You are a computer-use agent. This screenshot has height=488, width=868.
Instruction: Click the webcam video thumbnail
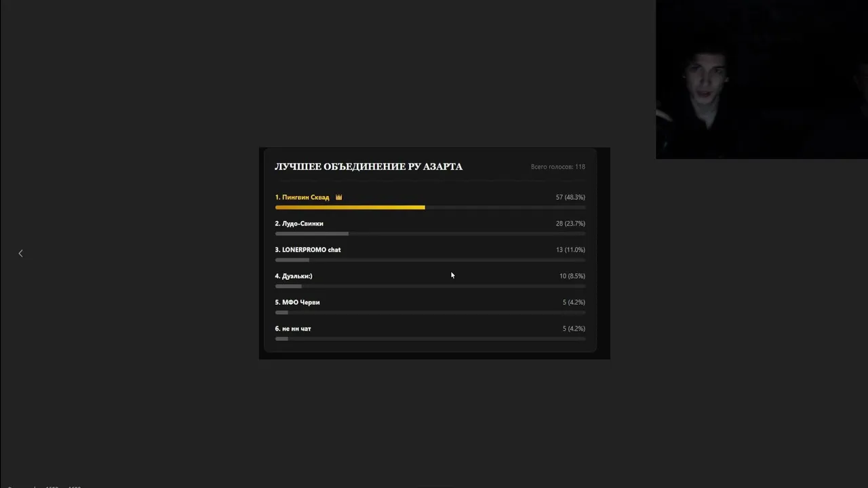click(762, 79)
